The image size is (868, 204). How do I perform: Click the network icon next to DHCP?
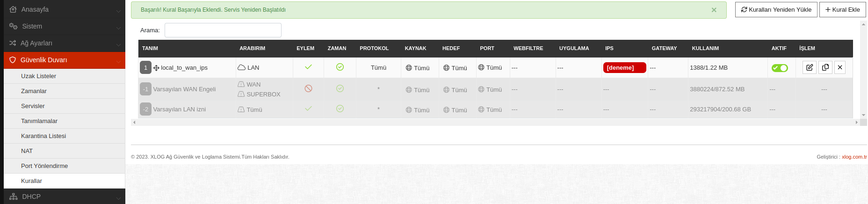pos(13,197)
